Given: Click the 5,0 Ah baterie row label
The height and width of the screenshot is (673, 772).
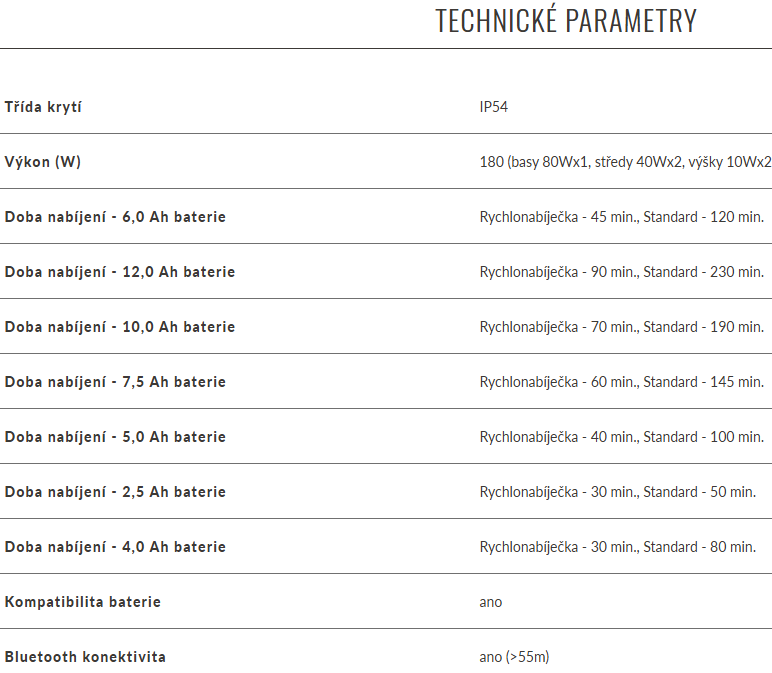Looking at the screenshot, I should click(x=115, y=437).
